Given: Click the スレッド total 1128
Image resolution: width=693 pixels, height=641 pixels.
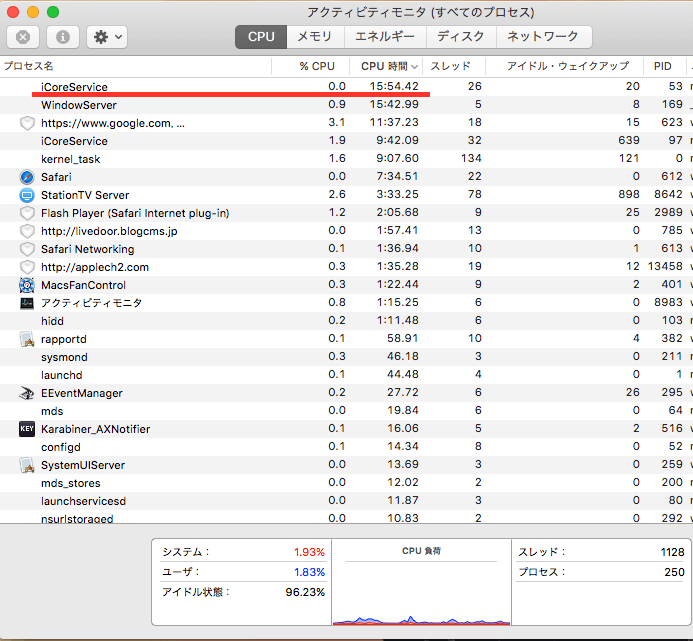Looking at the screenshot, I should pyautogui.click(x=672, y=552).
